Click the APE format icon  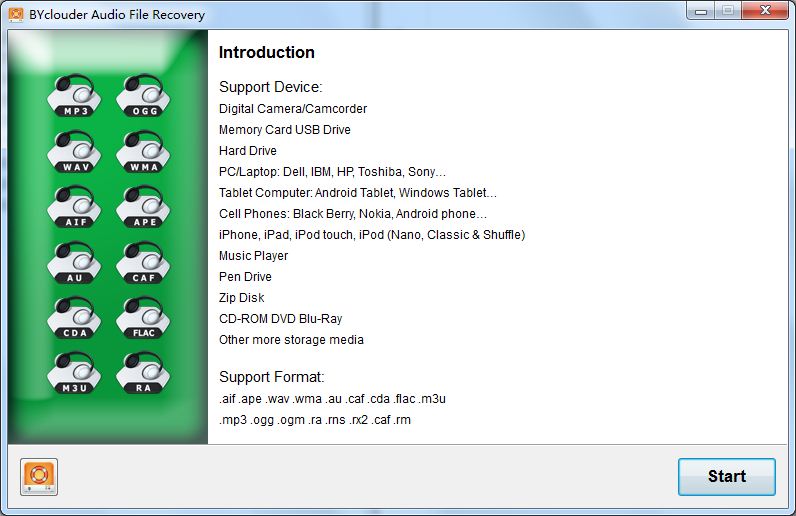click(x=143, y=207)
